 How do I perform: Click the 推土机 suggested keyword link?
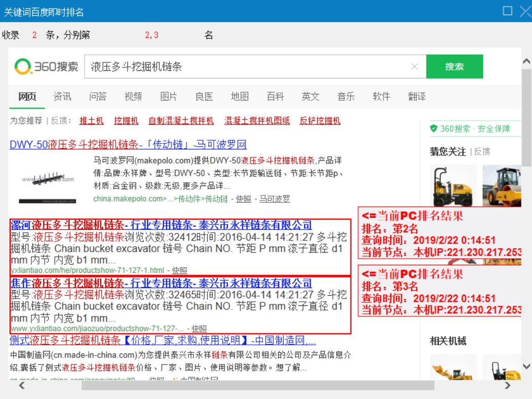coord(91,121)
